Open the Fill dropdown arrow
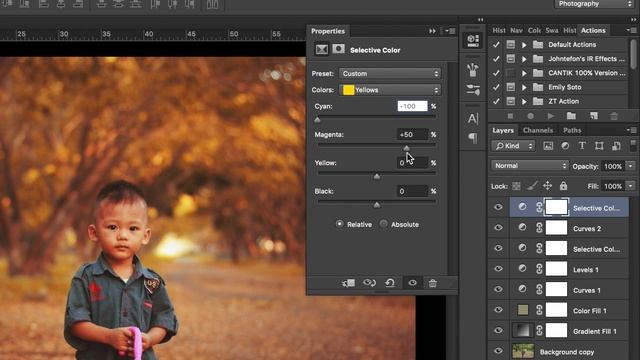Image resolution: width=640 pixels, height=360 pixels. [631, 186]
